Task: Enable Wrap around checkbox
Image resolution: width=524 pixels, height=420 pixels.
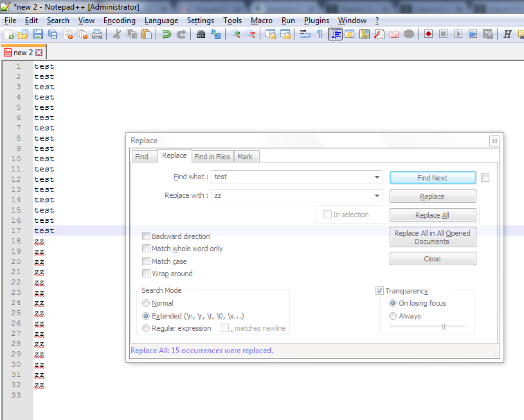Action: (146, 274)
